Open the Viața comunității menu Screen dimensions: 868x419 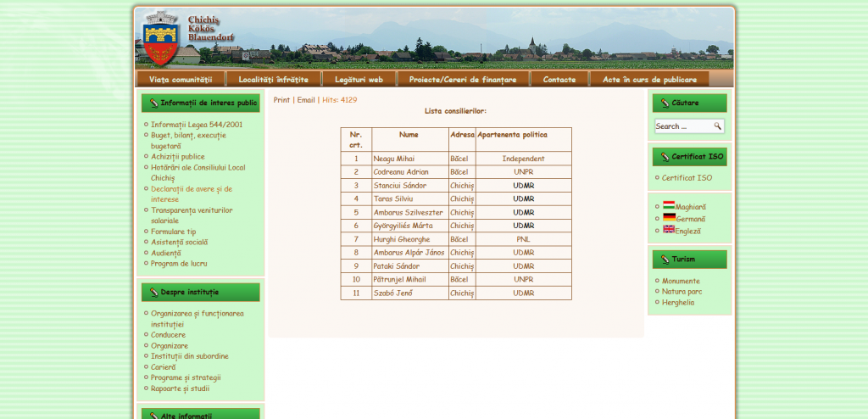click(x=180, y=80)
